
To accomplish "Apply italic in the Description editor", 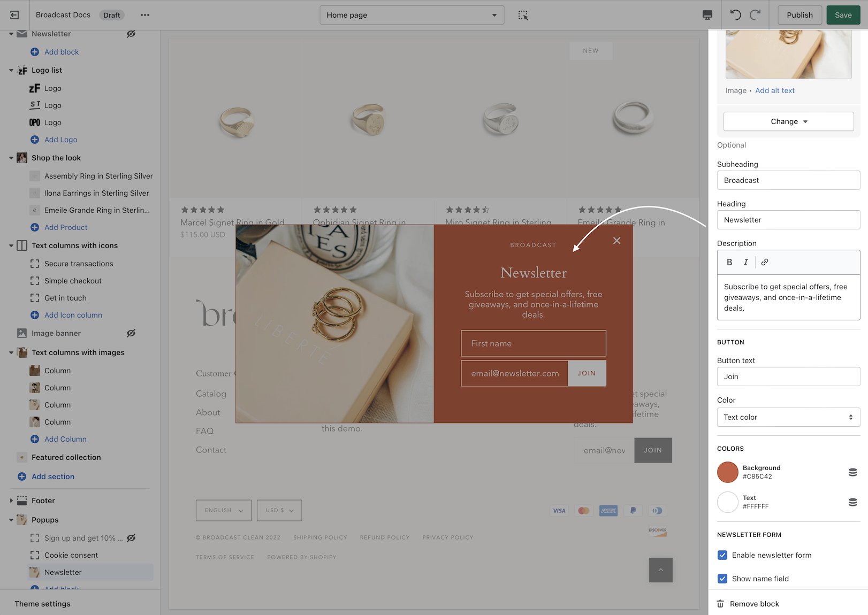I will tap(745, 262).
